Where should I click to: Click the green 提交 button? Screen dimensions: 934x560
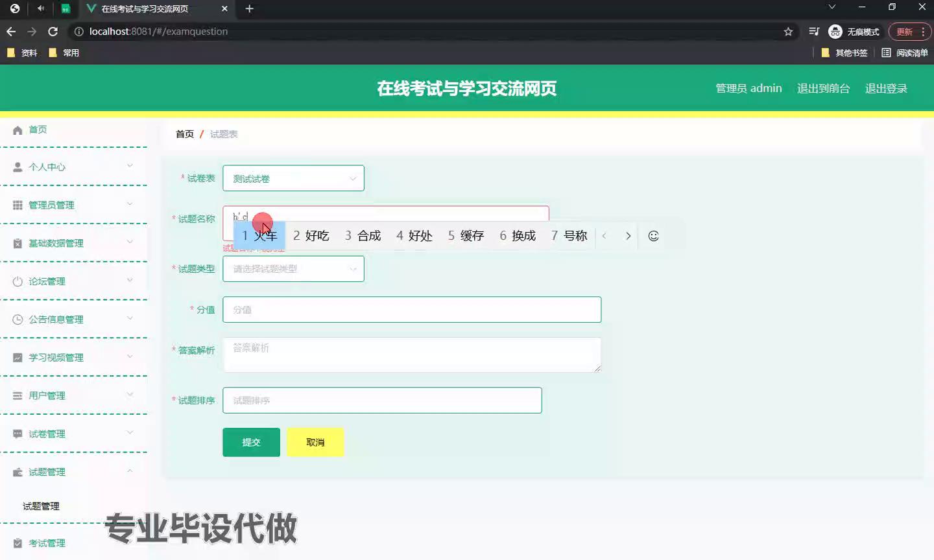click(x=251, y=442)
